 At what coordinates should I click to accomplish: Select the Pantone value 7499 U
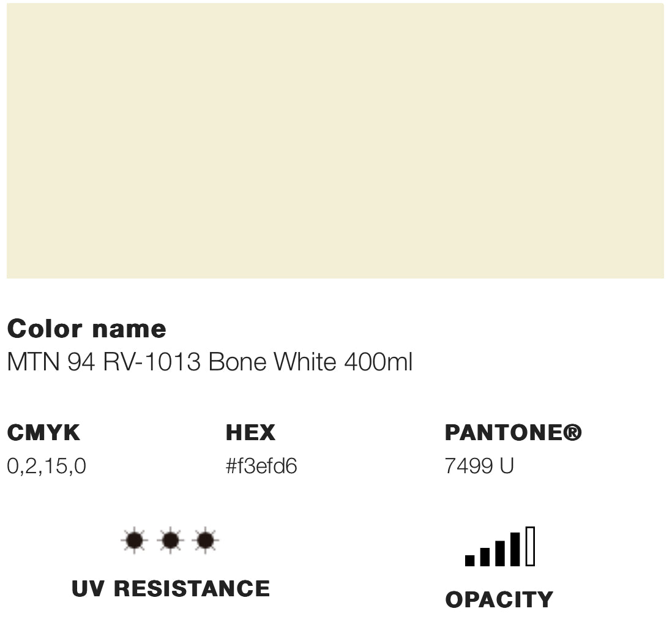click(x=479, y=466)
